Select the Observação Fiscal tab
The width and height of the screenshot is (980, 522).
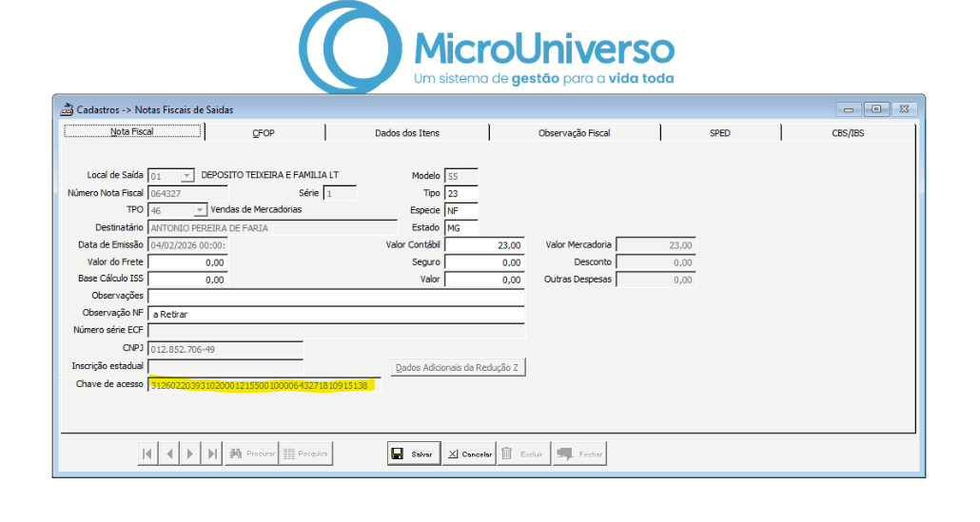click(x=574, y=133)
